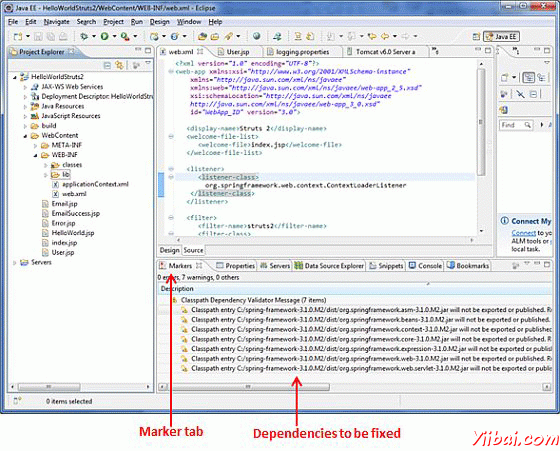Click the Java EE perspective button
Image resolution: width=560 pixels, height=451 pixels.
501,36
